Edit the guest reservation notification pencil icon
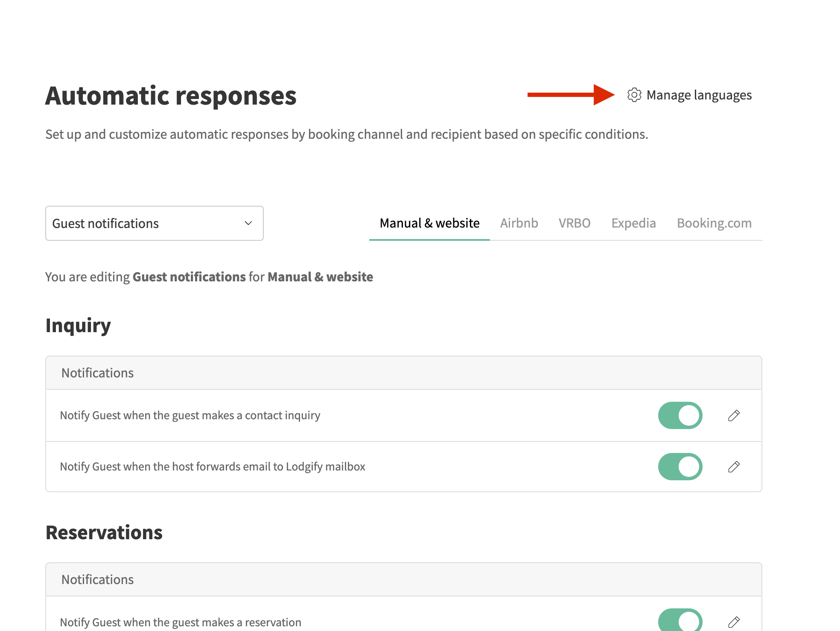840x631 pixels. pos(734,622)
